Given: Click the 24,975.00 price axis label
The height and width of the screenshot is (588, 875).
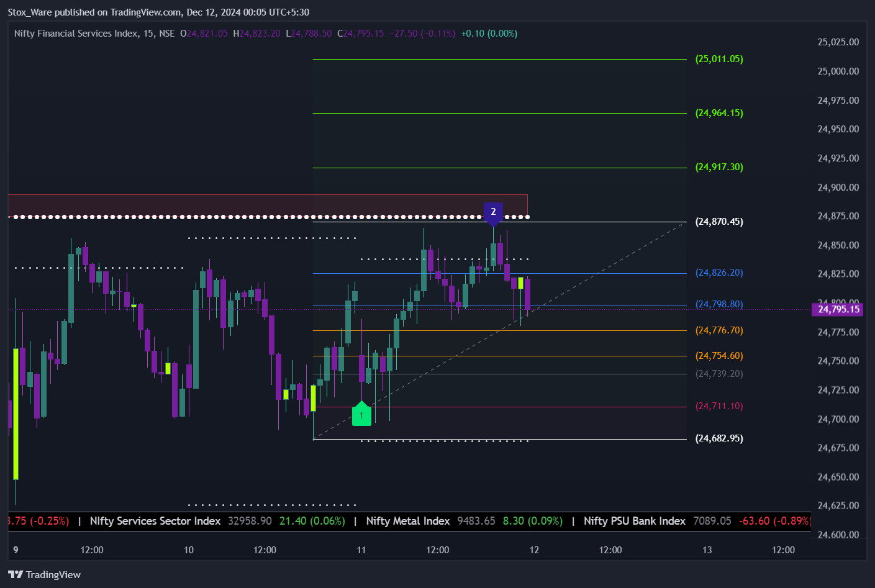Looking at the screenshot, I should click(x=838, y=101).
